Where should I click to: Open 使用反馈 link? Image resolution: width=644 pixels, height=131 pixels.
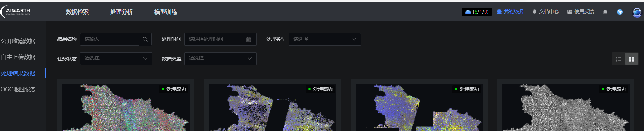584,12
